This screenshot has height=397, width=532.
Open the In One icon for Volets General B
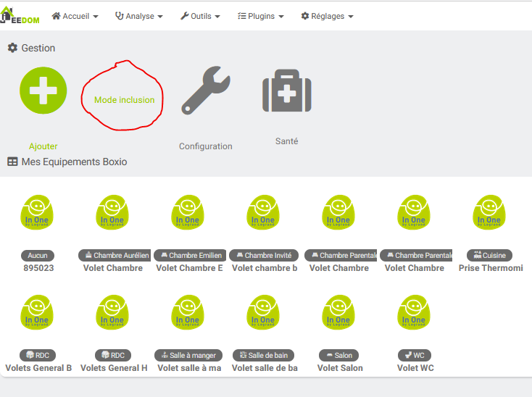point(37,312)
